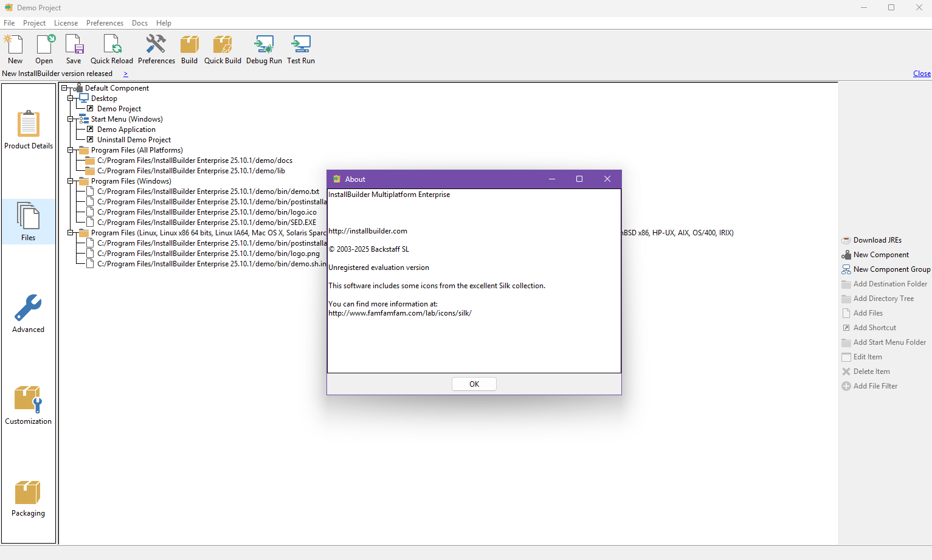Start a Build with the toolbar icon
This screenshot has height=560, width=932.
click(189, 49)
